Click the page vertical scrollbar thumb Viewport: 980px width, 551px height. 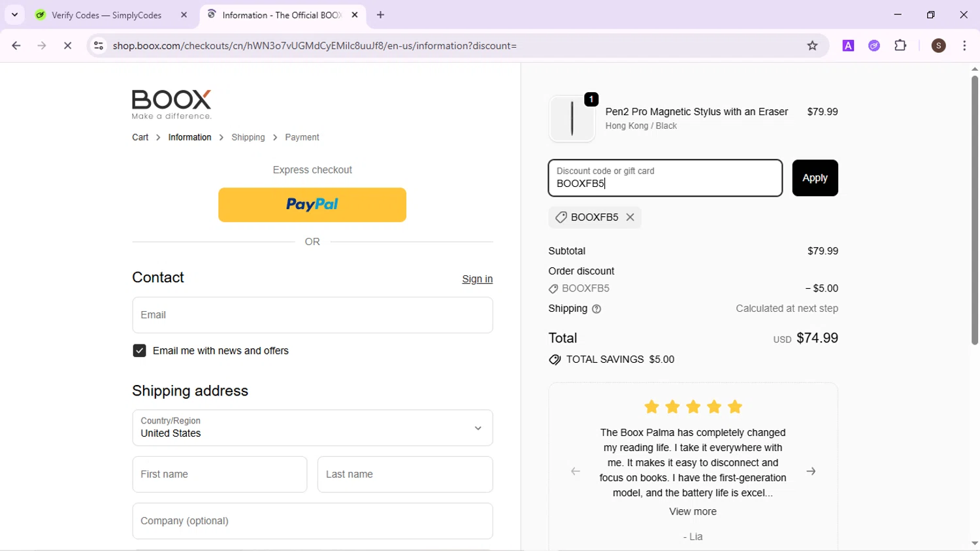(974, 209)
